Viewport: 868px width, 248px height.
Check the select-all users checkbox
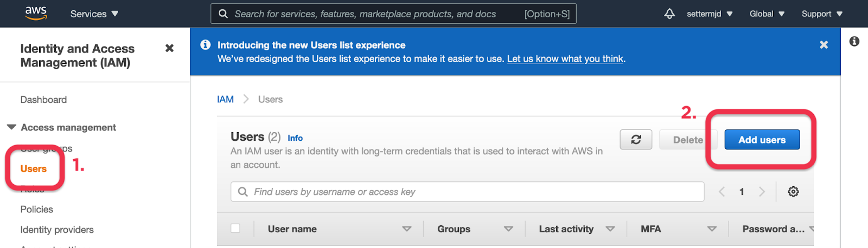(235, 229)
